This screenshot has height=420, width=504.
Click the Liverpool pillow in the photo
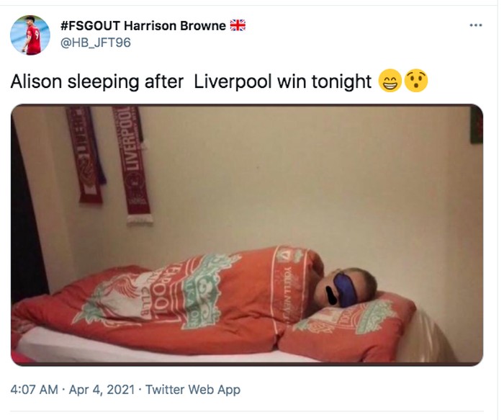pyautogui.click(x=347, y=326)
